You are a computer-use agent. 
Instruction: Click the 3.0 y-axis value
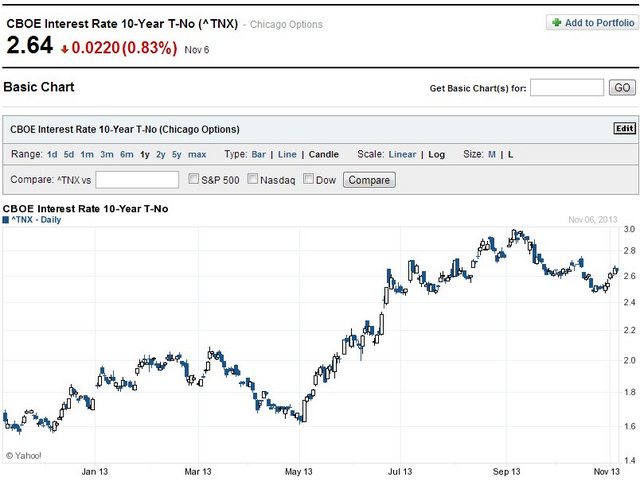tap(629, 229)
